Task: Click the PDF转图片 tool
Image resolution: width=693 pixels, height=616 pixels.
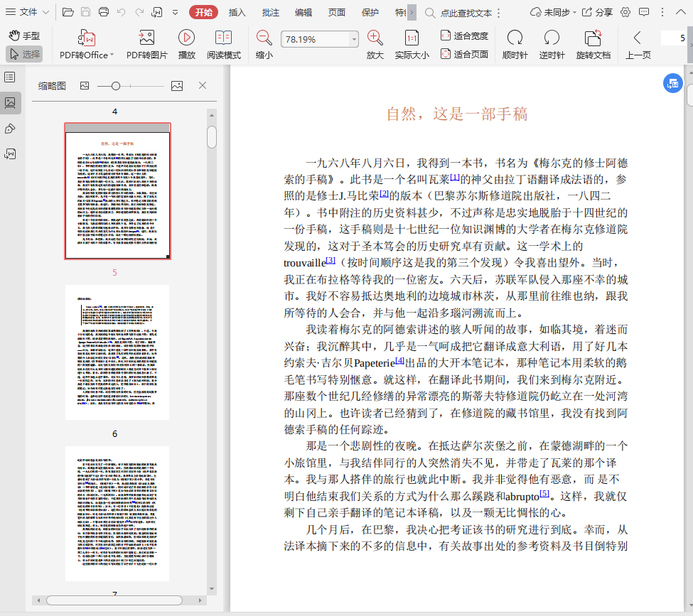Action: tap(146, 38)
